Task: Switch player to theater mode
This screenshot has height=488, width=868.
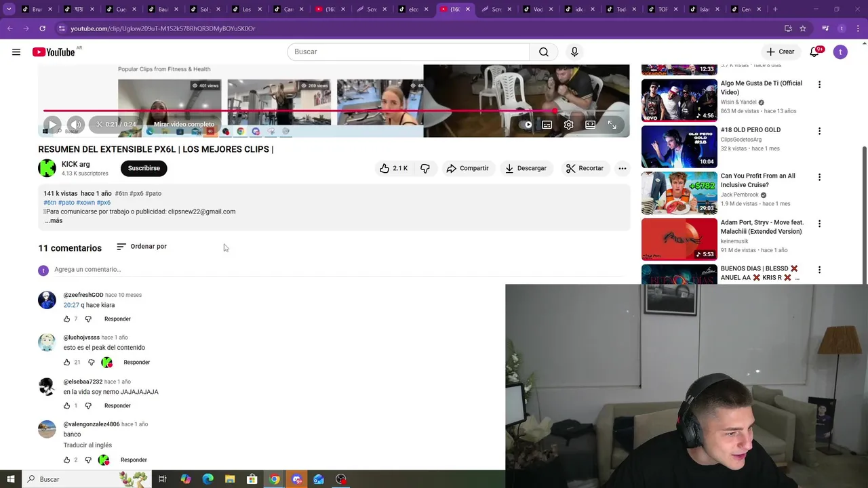Action: point(590,125)
